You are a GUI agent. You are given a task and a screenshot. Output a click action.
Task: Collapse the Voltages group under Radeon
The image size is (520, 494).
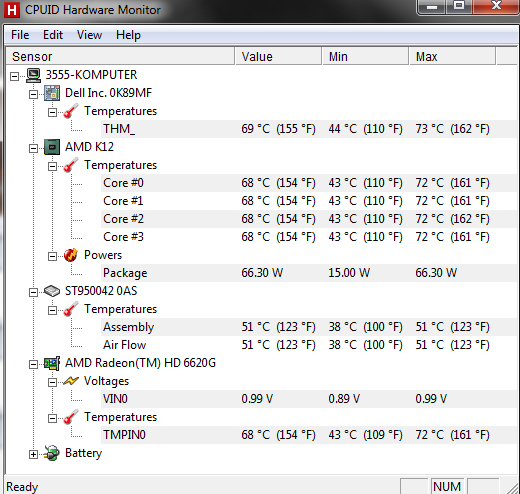(52, 382)
